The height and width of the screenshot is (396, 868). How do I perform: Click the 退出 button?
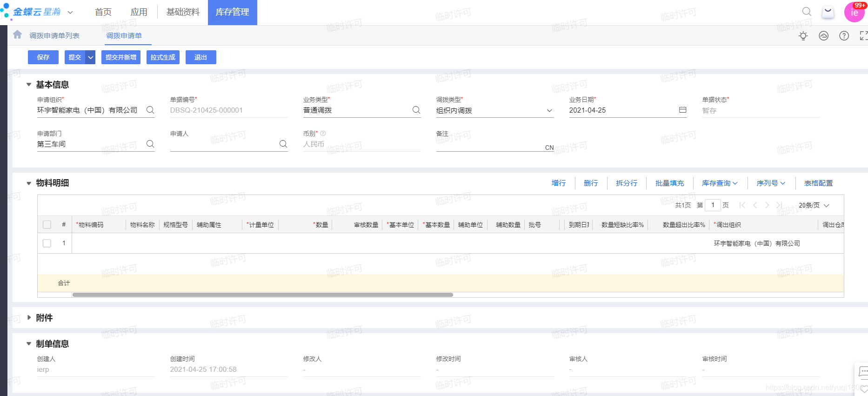tap(201, 57)
